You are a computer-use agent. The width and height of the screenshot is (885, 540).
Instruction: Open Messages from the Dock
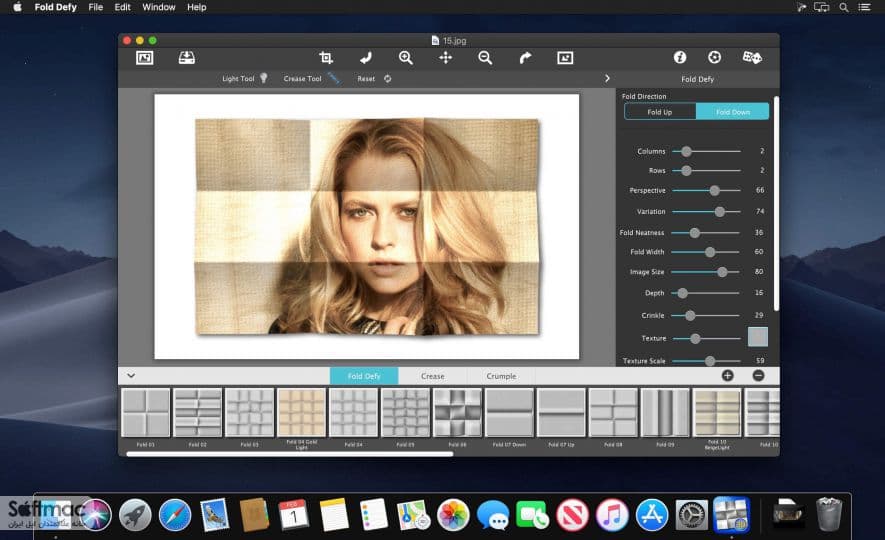(x=493, y=516)
